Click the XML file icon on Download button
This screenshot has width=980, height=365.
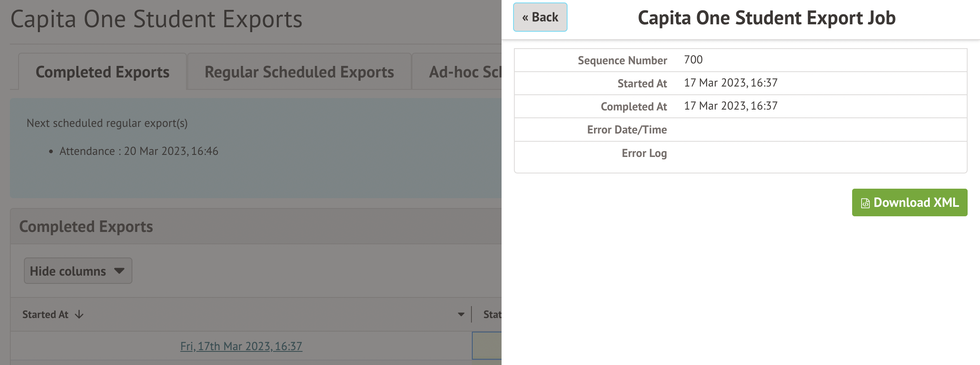click(865, 203)
